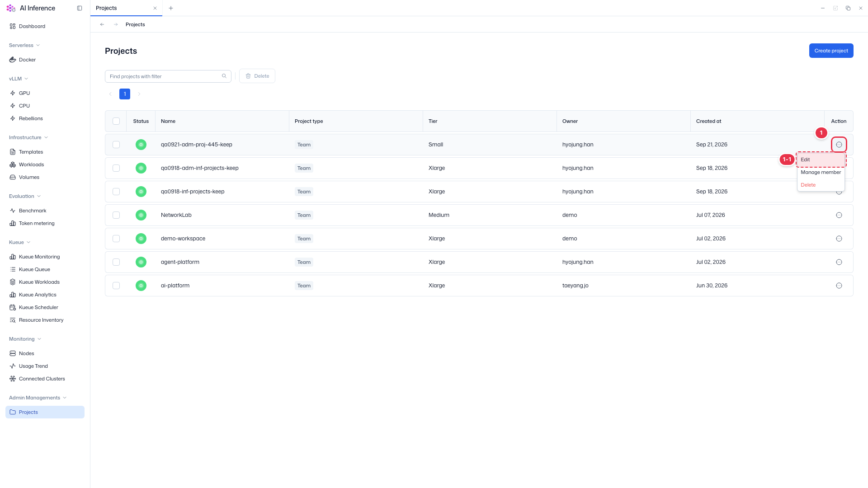Collapse the Infrastructure sidebar section
The image size is (868, 488).
click(28, 137)
